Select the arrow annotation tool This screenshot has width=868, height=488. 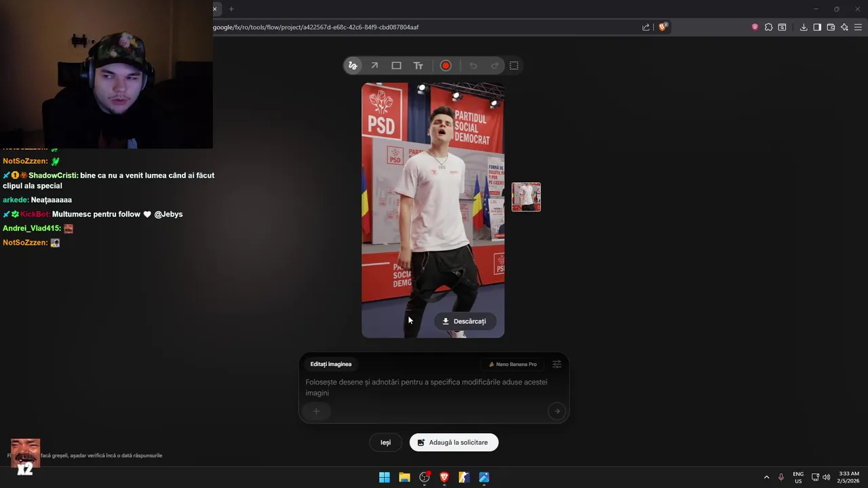coord(374,66)
